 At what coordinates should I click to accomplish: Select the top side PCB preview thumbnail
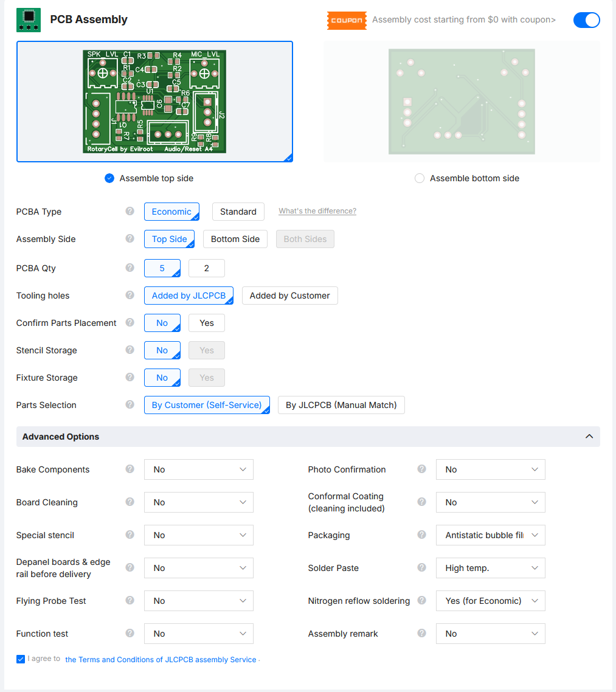tap(155, 102)
